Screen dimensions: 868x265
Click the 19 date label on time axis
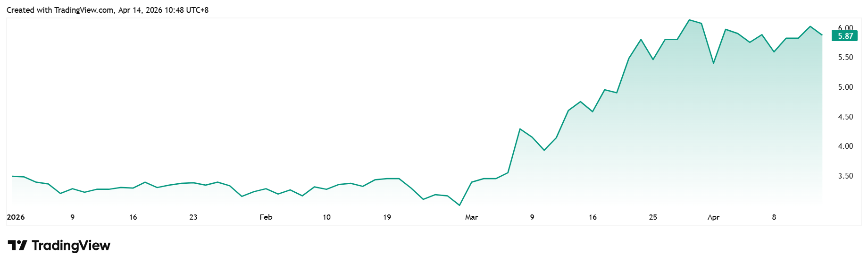[387, 217]
